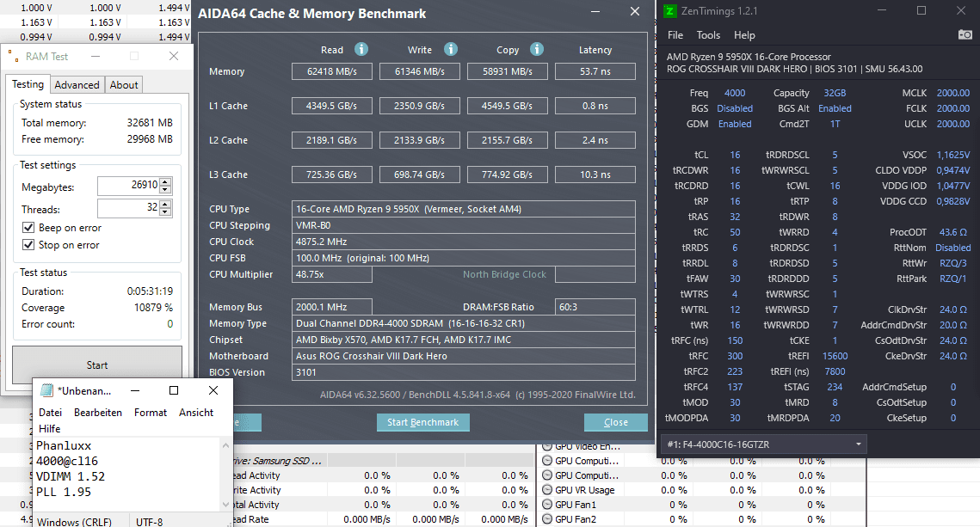
Task: Increase Threads value with up arrow
Action: click(x=165, y=205)
